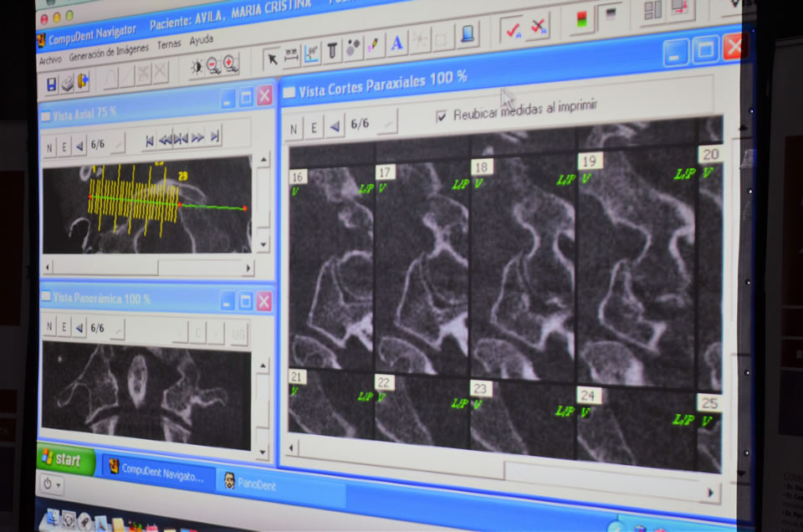The height and width of the screenshot is (532, 803).
Task: Toggle 'Reubicar medidas al imprimir' checkbox
Action: [x=441, y=117]
